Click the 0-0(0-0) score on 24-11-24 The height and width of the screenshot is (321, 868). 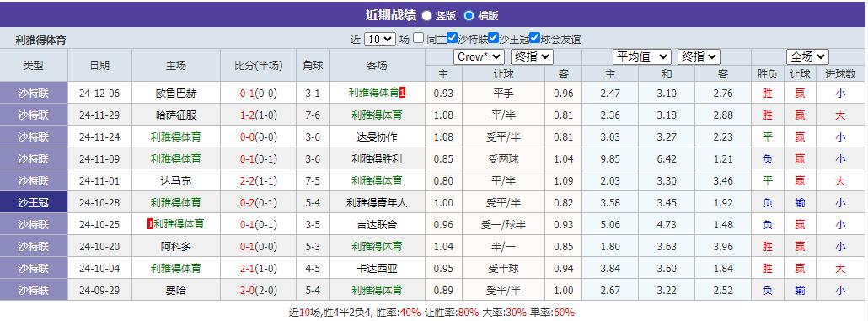pos(259,137)
